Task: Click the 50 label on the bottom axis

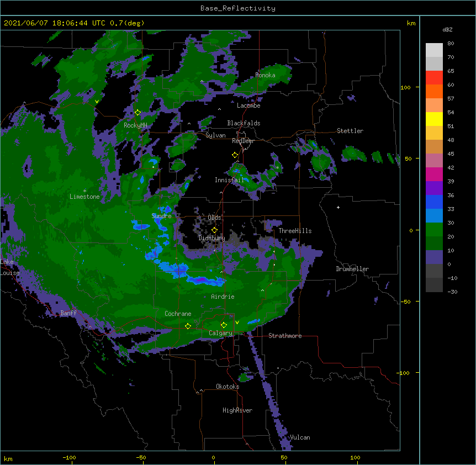Action: click(284, 457)
